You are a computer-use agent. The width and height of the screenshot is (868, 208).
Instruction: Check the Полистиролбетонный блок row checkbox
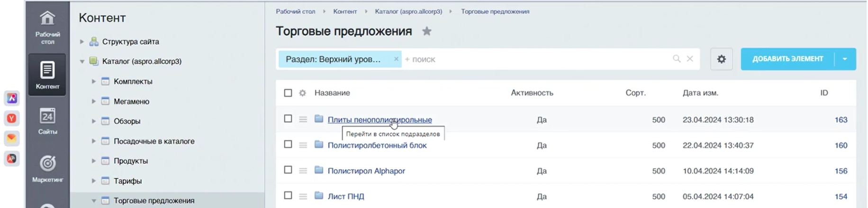288,144
